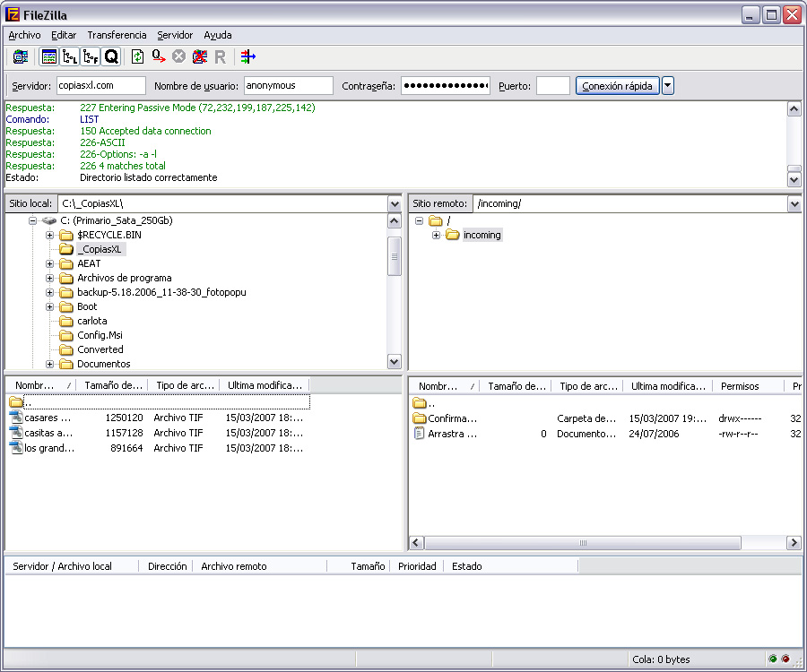The width and height of the screenshot is (807, 672).
Task: Click the carlota folder icon
Action: [x=65, y=321]
